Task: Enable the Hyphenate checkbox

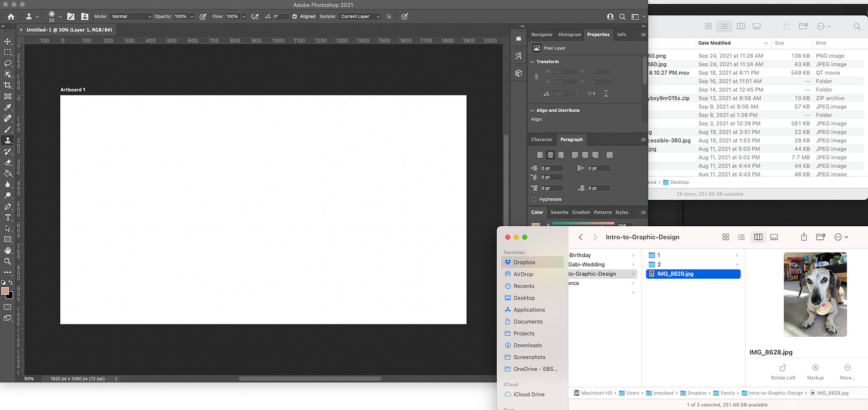Action: 534,199
